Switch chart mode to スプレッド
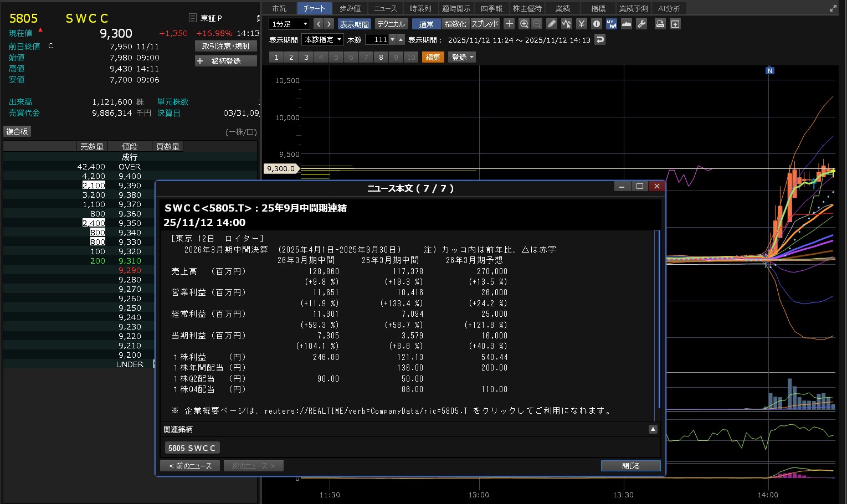 485,24
